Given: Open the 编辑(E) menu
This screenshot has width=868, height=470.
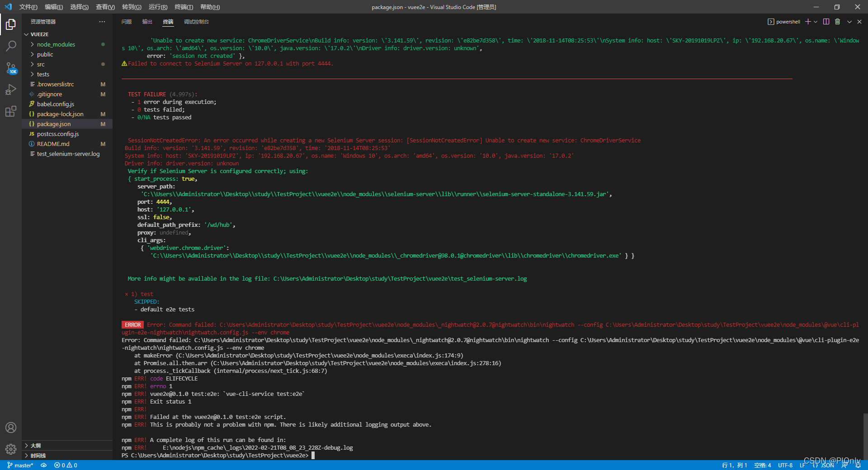Looking at the screenshot, I should pos(54,7).
